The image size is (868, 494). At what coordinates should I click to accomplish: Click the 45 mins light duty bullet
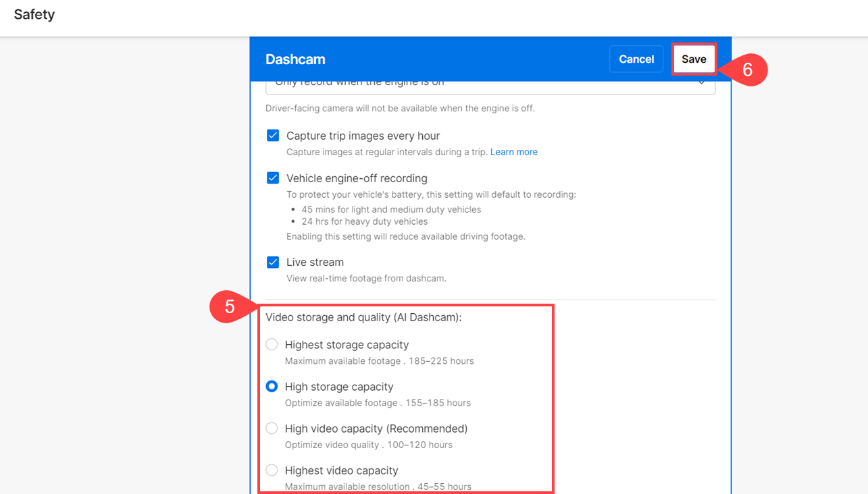[x=391, y=209]
